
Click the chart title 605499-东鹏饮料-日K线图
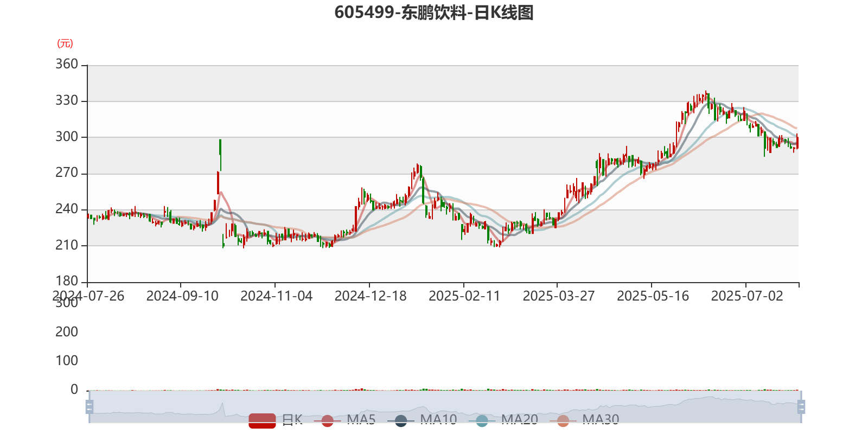[x=434, y=12]
